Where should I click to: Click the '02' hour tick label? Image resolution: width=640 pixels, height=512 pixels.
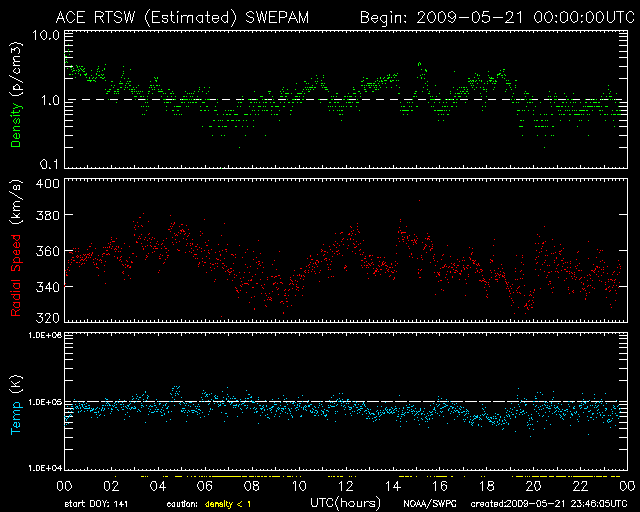pos(111,486)
